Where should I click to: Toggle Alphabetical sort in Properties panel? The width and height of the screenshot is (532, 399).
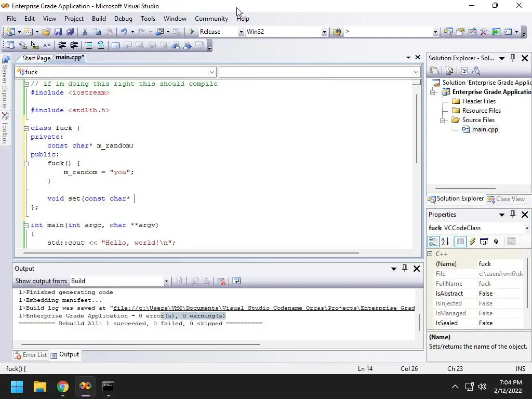445,242
